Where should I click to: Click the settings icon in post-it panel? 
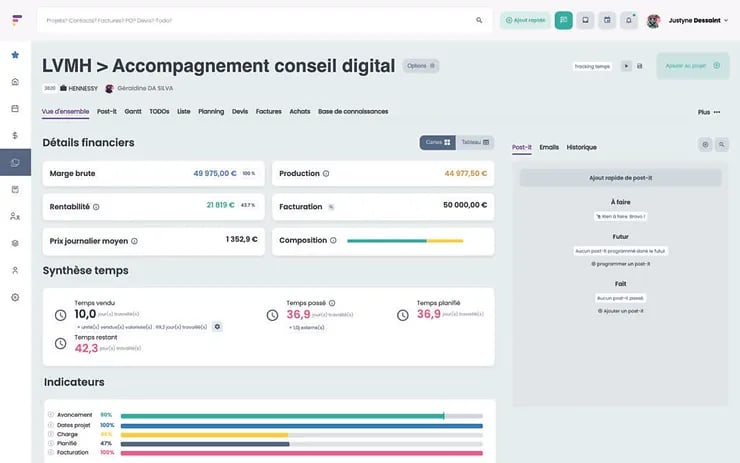click(705, 145)
